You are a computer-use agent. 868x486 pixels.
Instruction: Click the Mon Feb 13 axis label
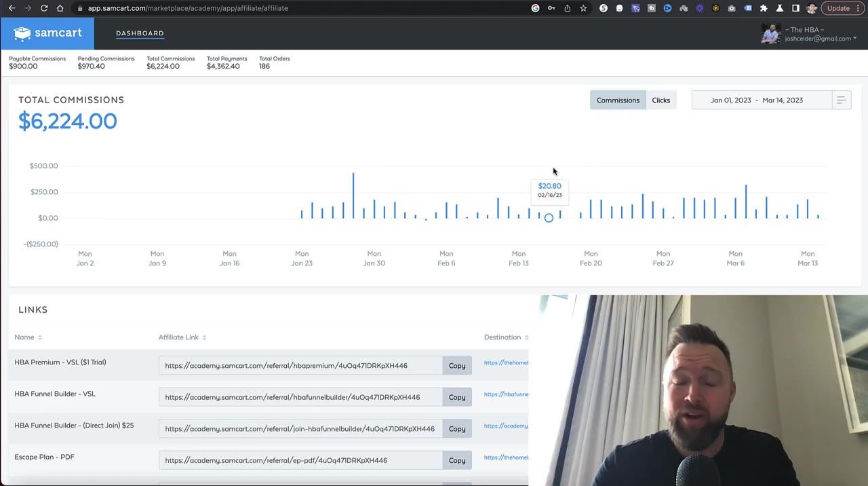519,259
